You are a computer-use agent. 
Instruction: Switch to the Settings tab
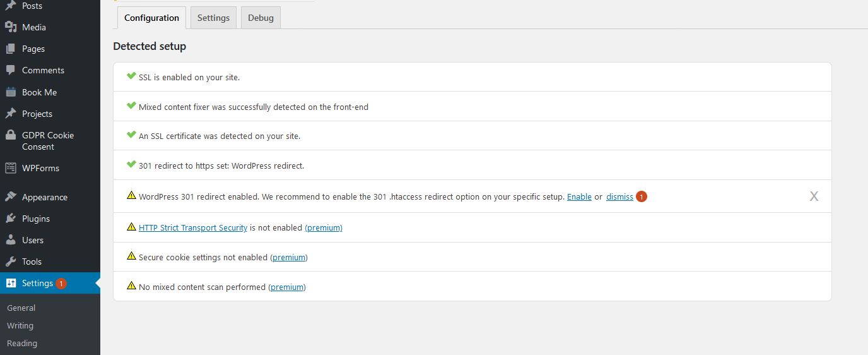click(x=213, y=18)
